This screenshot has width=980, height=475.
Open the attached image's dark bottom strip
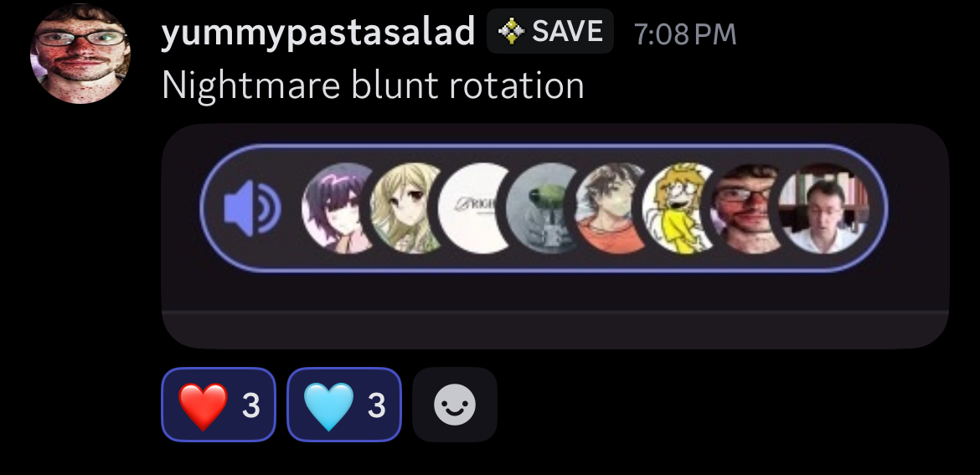[555, 329]
